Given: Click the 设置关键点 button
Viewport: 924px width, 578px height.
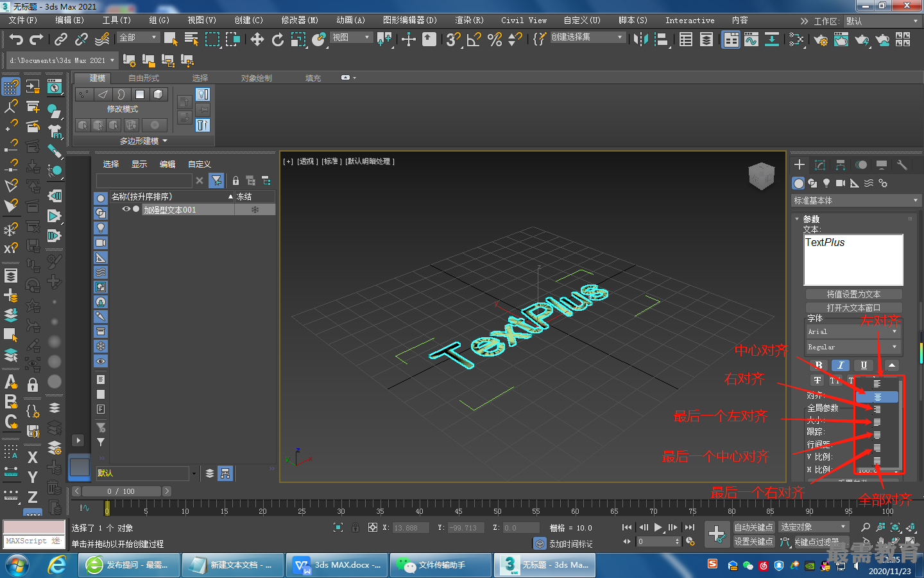Looking at the screenshot, I should pos(754,541).
